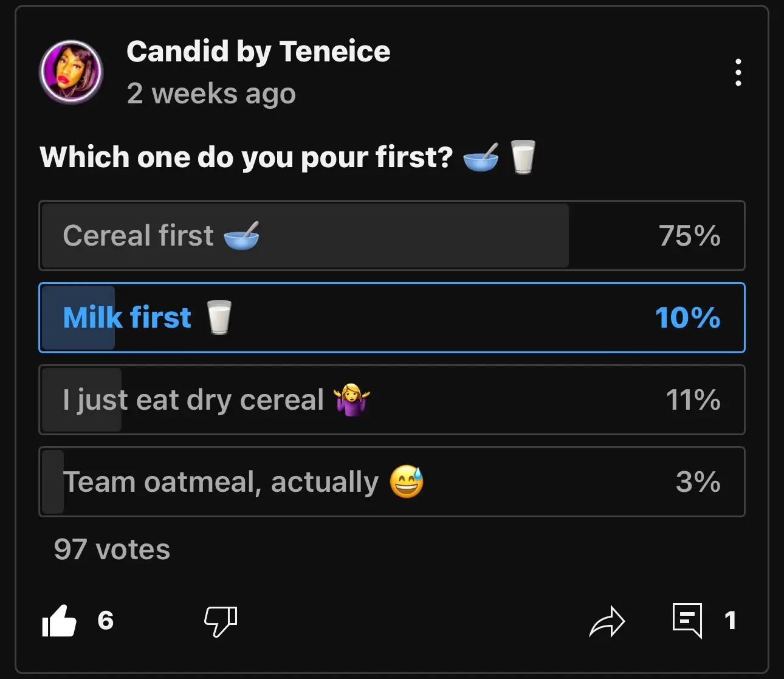Click the comment count number 1
Viewport: 784px width, 679px height.
click(x=731, y=621)
